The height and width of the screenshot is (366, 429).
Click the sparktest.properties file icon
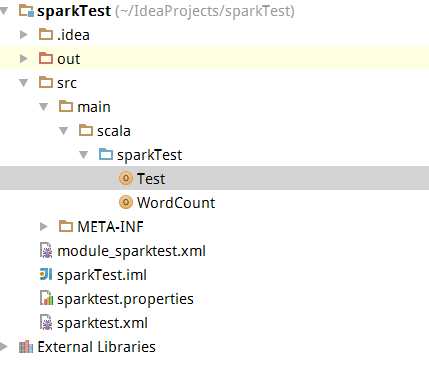(x=46, y=298)
